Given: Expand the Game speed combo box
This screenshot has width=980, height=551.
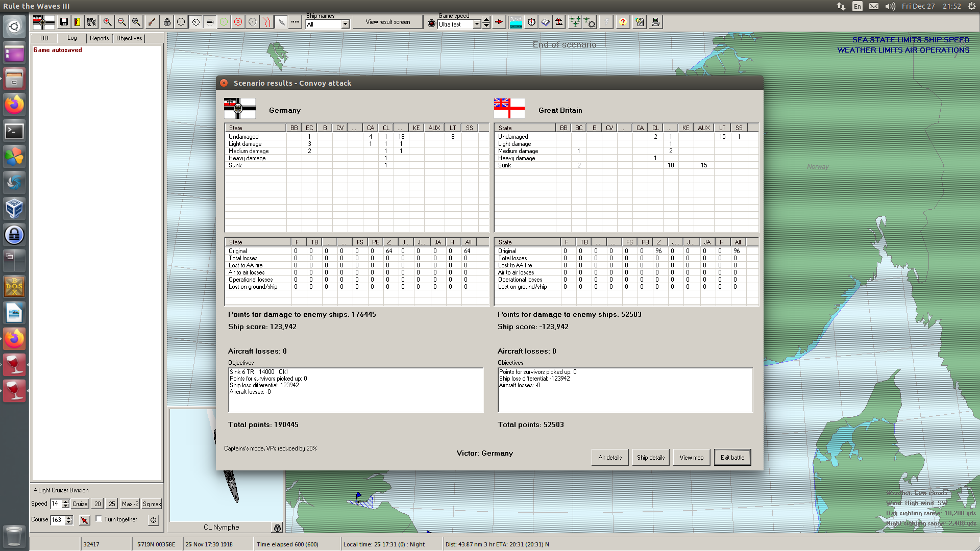Looking at the screenshot, I should 477,24.
